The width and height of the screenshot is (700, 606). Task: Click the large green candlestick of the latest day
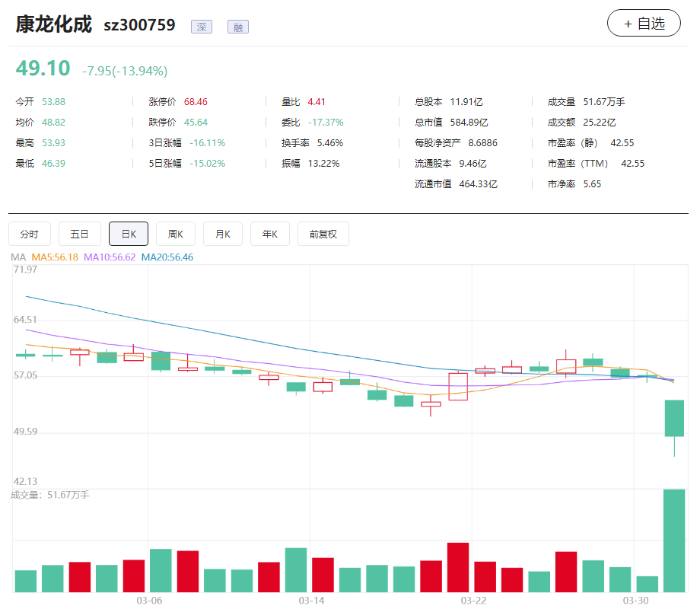(x=674, y=418)
